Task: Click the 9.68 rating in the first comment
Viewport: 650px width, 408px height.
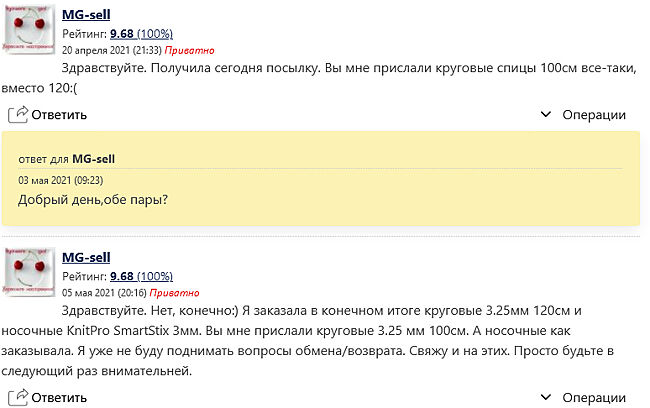Action: point(121,33)
